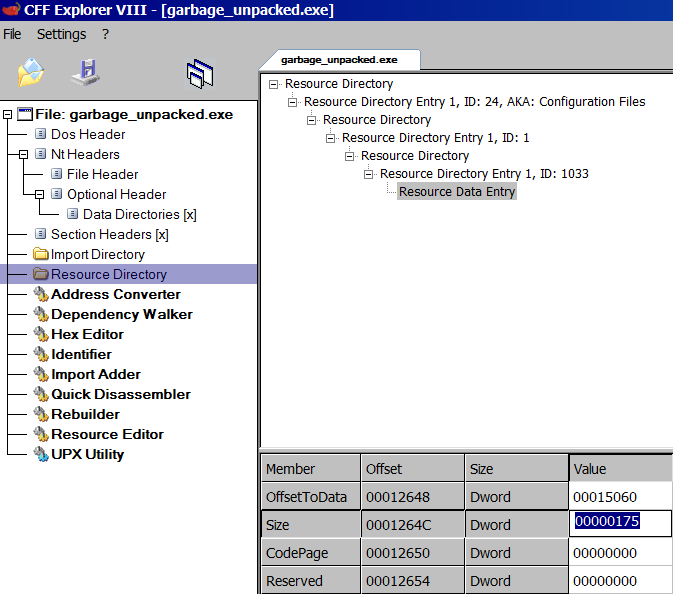Open the Identifier tool
673x594 pixels.
[x=81, y=355]
